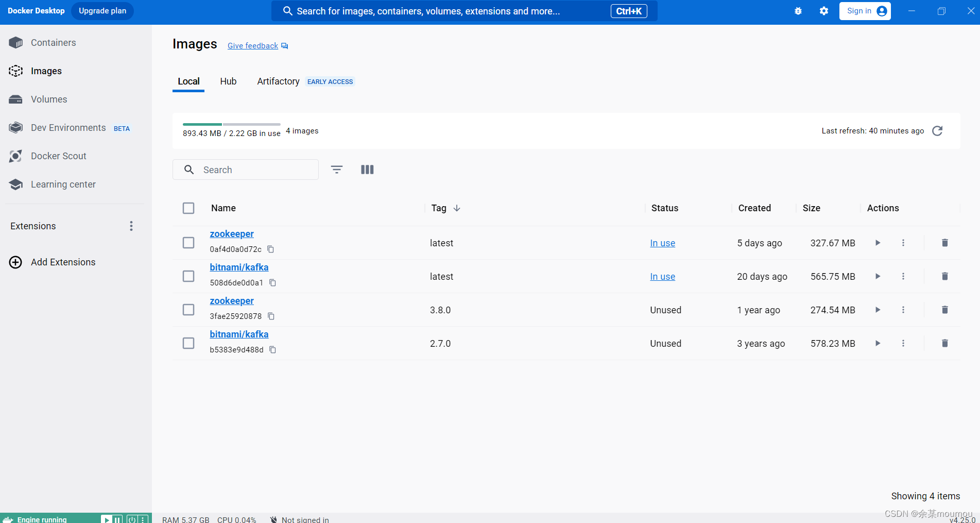Screen dimensions: 980x523
Task: Click the Add Extensions plus icon
Action: (x=16, y=262)
